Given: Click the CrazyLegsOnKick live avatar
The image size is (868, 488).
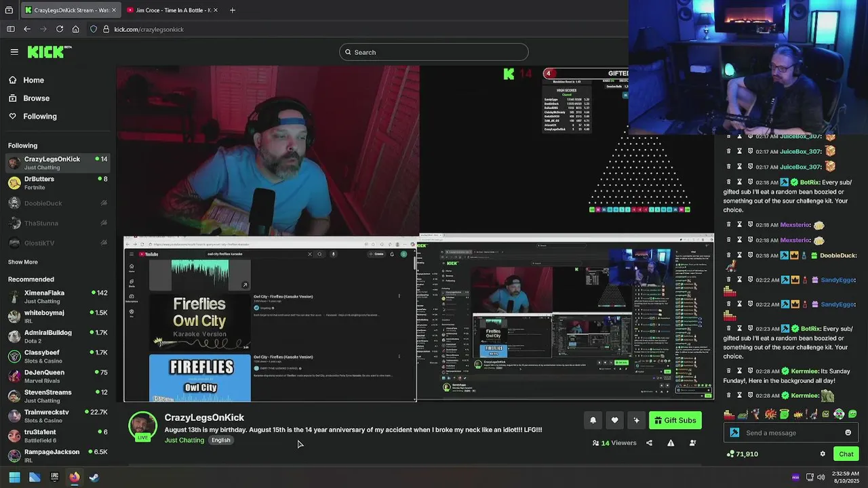Looking at the screenshot, I should coord(142,426).
